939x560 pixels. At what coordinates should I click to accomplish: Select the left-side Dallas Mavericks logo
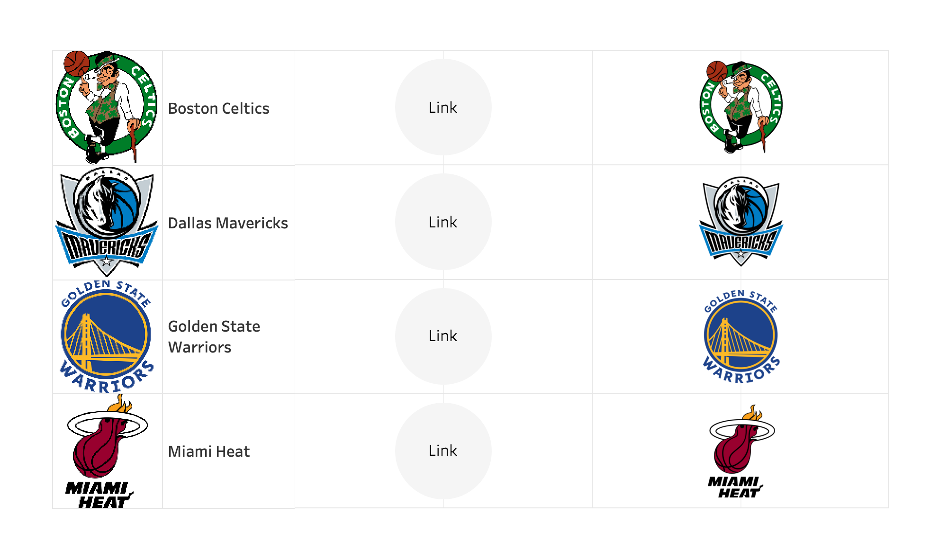pos(107,222)
